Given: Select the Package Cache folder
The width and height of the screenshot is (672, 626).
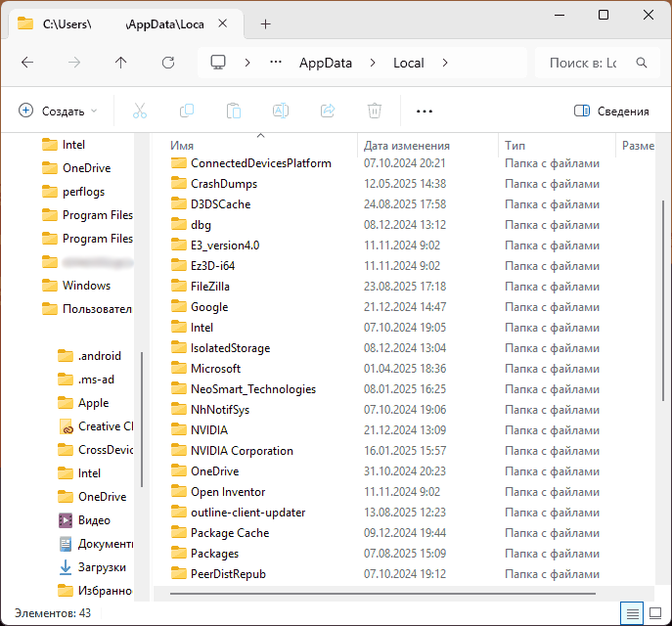Looking at the screenshot, I should [220, 533].
